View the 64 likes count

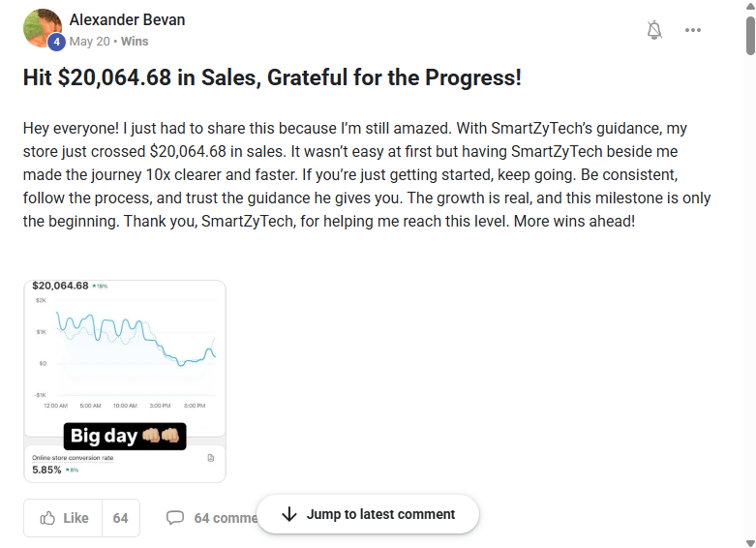(120, 518)
